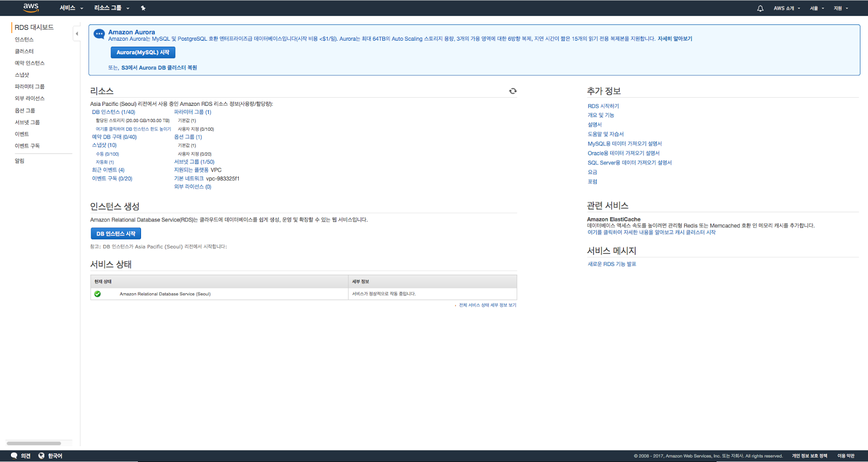Click 개요 및 기능 link
The image size is (868, 462).
coord(601,116)
